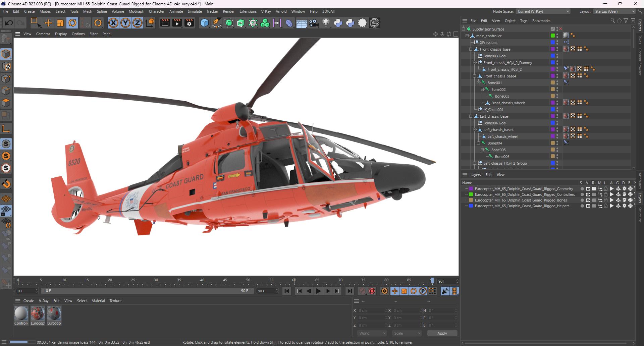Click the green Controllers layer color swatch
644x346 pixels.
click(471, 194)
